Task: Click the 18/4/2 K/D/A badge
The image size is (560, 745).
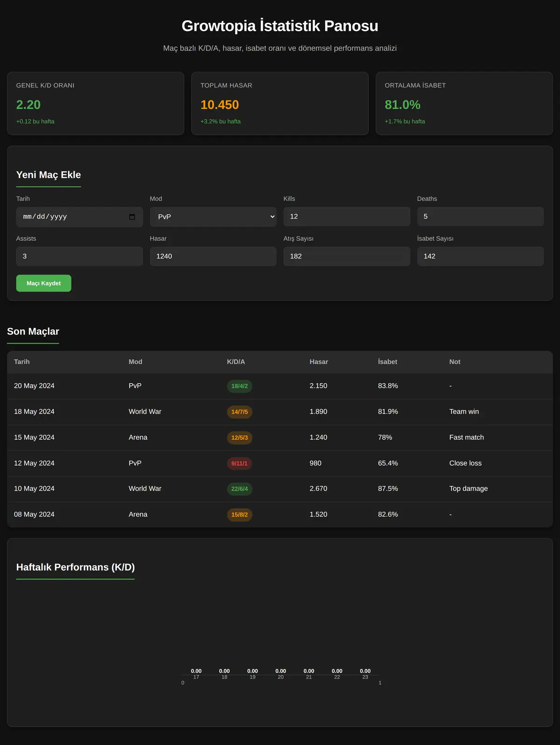Action: click(x=239, y=386)
